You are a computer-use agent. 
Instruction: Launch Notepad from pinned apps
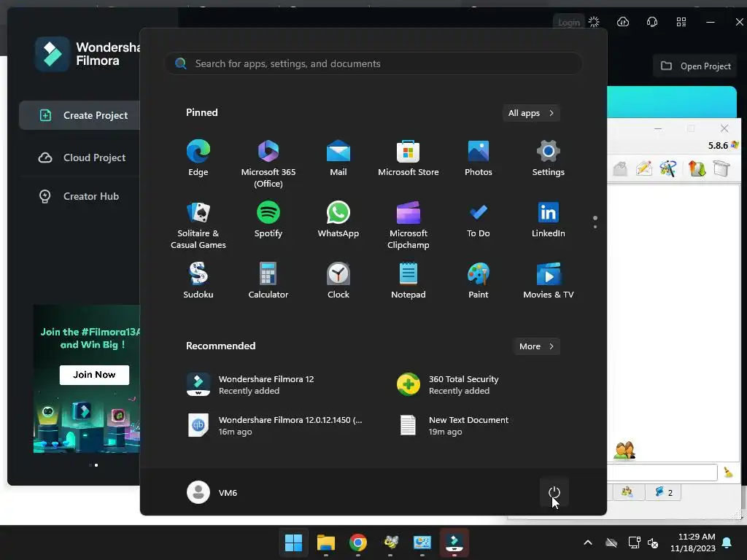click(x=409, y=281)
